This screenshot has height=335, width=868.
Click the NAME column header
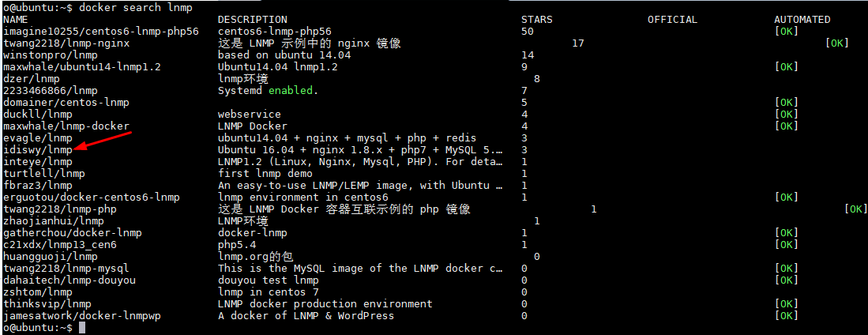click(x=16, y=20)
